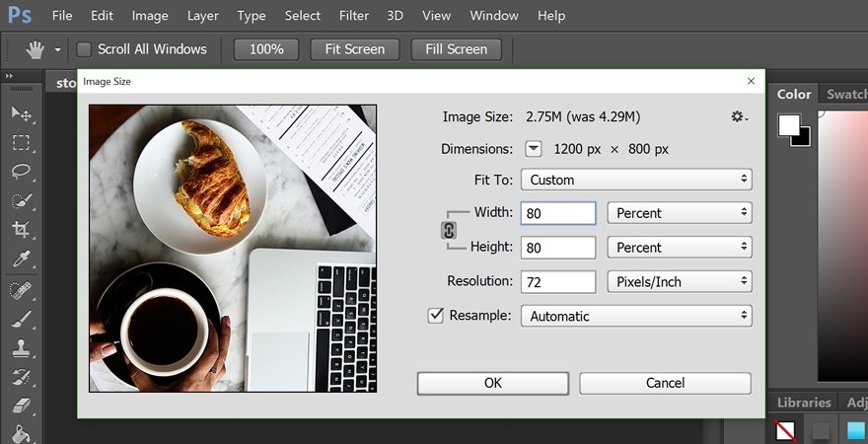Select the Eyedropper tool
868x444 pixels.
pyautogui.click(x=21, y=259)
